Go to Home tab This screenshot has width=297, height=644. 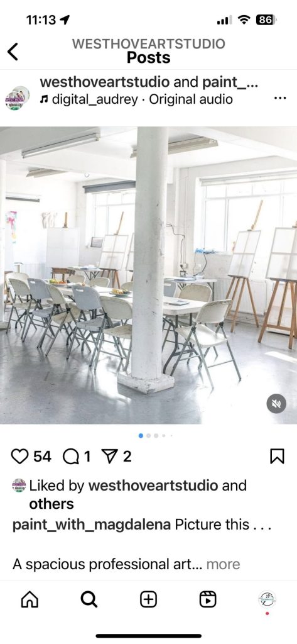pos(30,599)
